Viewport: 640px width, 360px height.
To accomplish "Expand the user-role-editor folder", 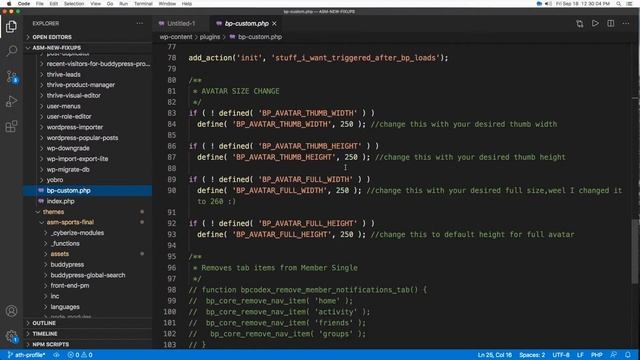I will 88,117.
